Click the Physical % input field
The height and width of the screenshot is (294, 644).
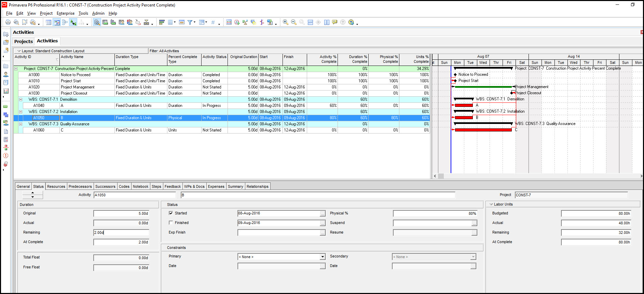pos(435,213)
